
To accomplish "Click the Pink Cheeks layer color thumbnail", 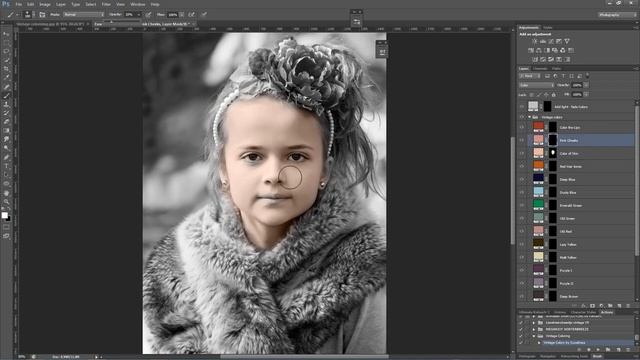I will click(539, 140).
